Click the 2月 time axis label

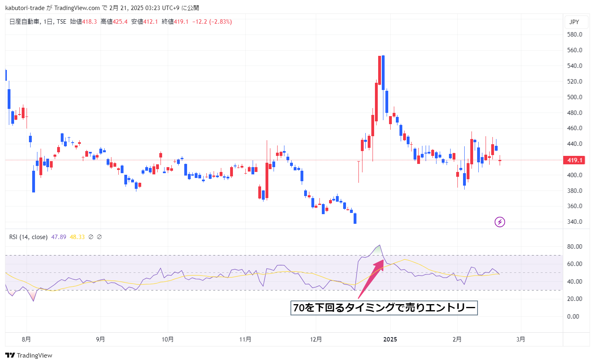pos(457,339)
